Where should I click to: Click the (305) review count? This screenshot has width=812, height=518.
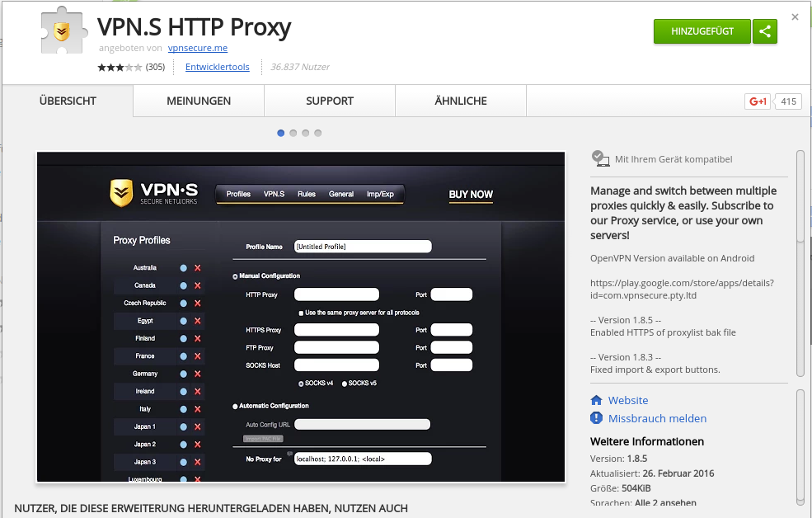(155, 67)
